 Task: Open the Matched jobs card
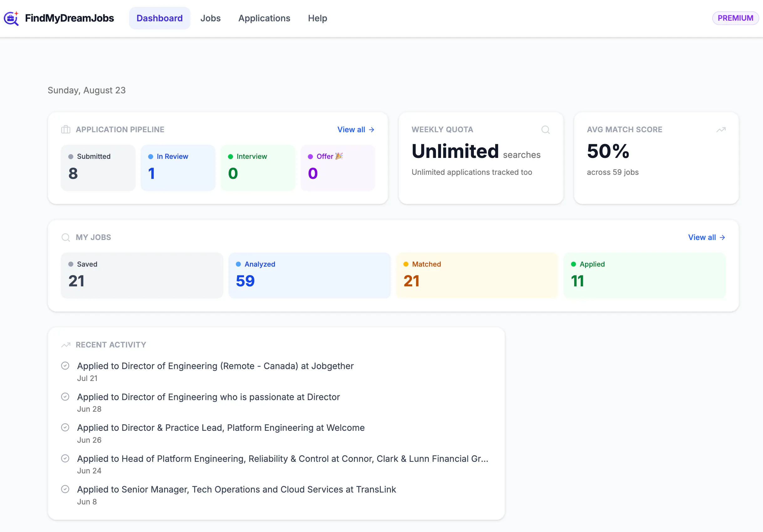477,275
